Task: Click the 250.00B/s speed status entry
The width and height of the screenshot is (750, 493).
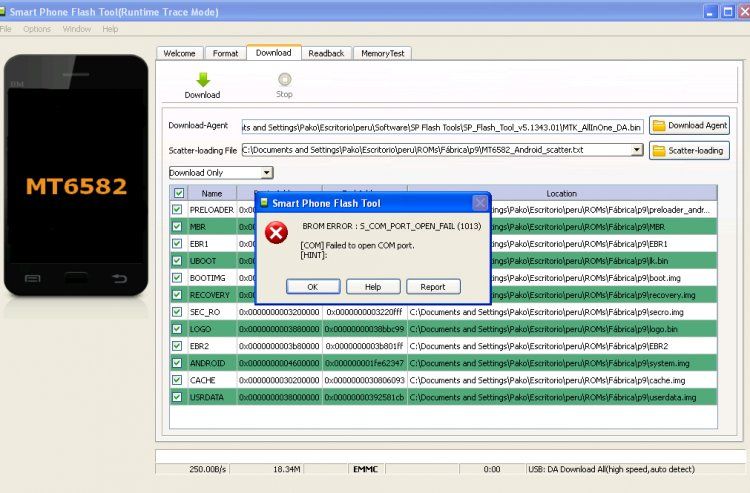Action: [x=208, y=469]
